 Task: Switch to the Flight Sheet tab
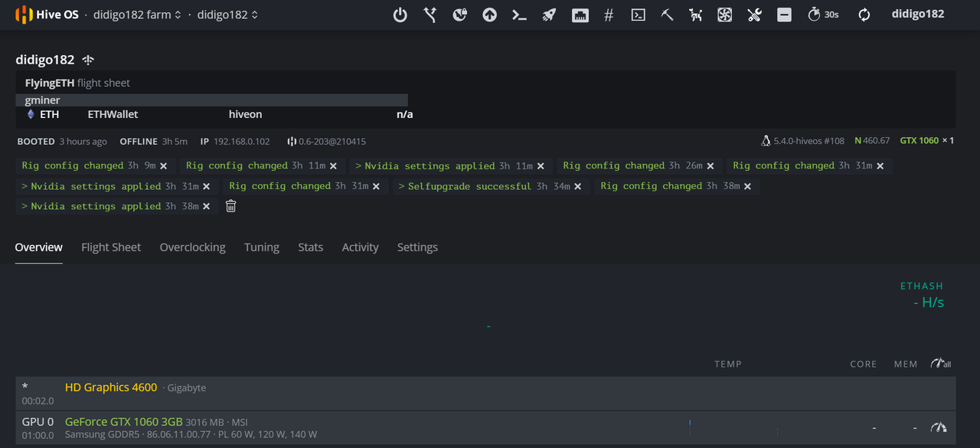coord(111,247)
